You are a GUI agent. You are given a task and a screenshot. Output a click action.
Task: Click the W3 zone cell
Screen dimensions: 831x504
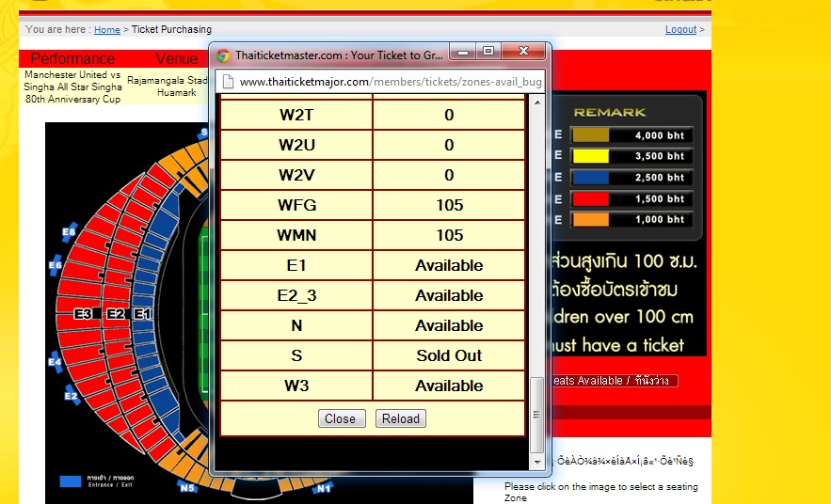coord(296,386)
